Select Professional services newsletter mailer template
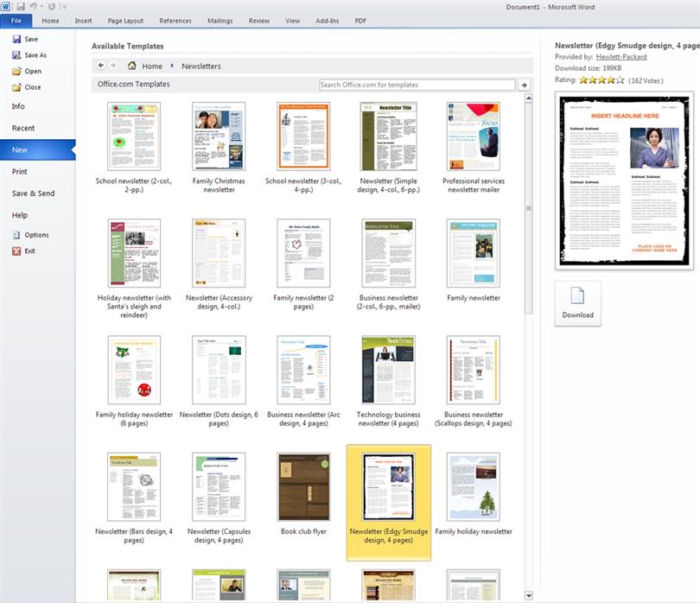Screen dimensions: 700x603 474,148
